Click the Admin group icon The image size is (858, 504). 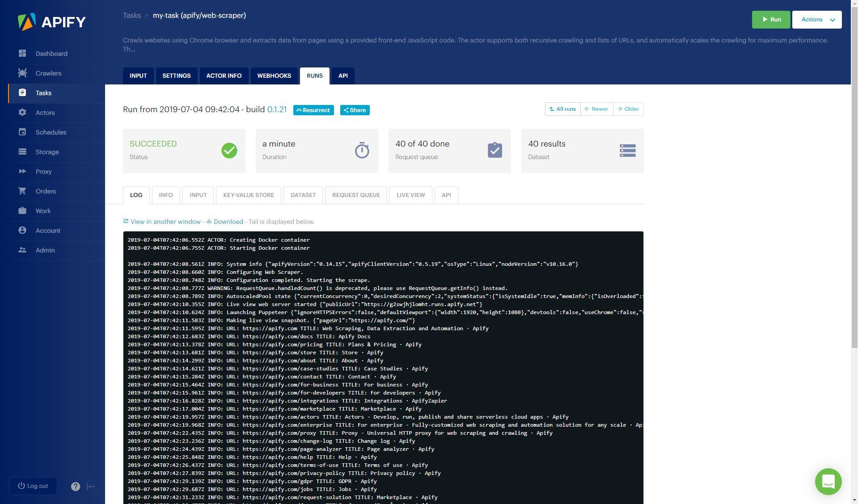[22, 250]
